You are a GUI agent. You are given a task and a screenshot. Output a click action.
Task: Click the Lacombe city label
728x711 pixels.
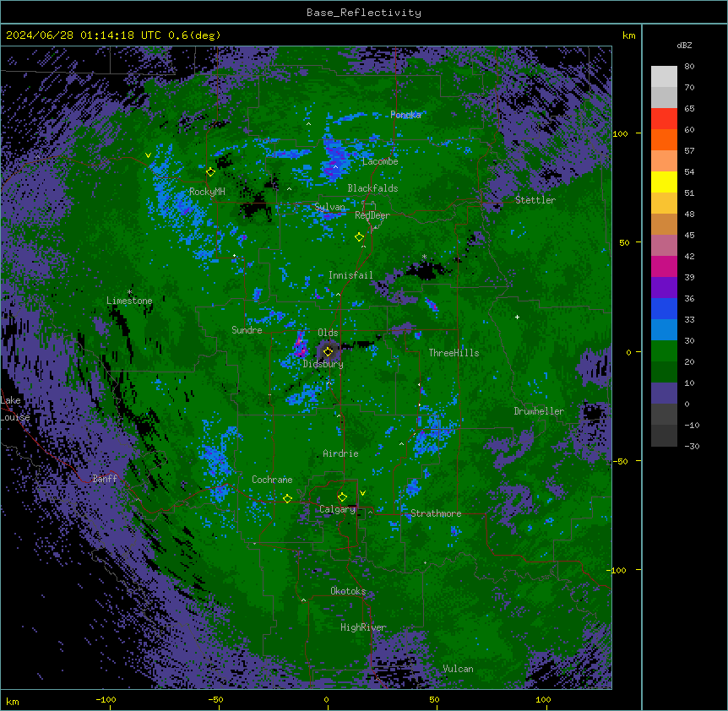pyautogui.click(x=380, y=161)
